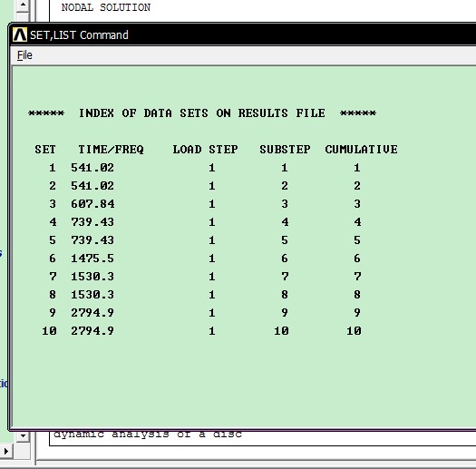
Task: Click the scroll up arrow behind the dialog
Action: tap(23, 5)
